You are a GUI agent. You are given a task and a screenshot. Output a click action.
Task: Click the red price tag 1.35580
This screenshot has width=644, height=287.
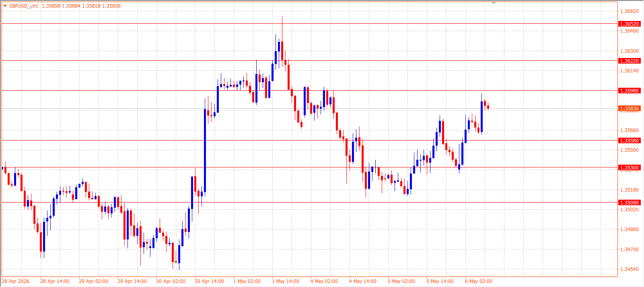coord(629,140)
